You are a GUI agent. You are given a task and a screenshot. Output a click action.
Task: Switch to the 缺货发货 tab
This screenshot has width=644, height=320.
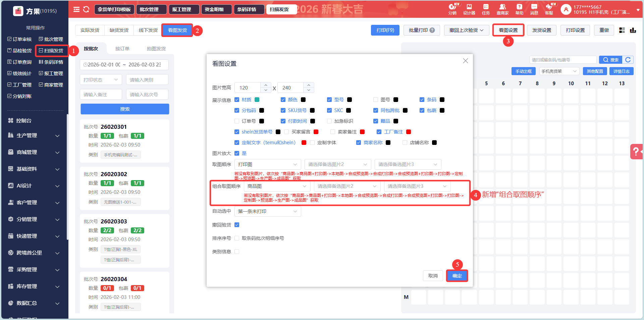coord(119,30)
